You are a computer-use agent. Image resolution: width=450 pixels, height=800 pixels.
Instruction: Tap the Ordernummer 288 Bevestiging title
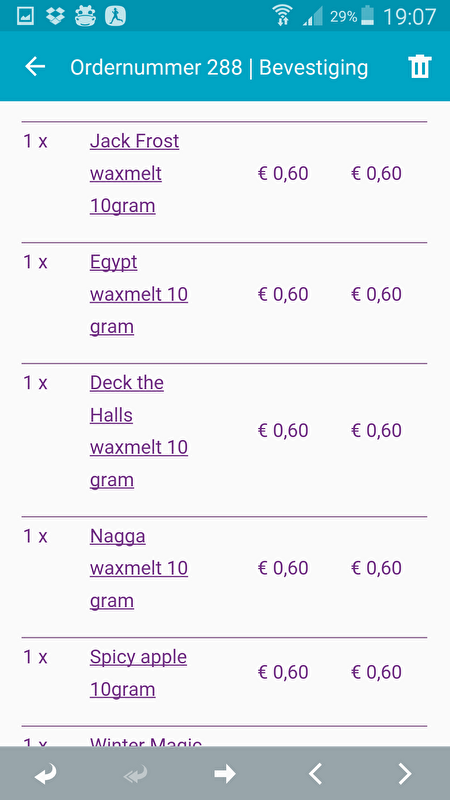219,67
